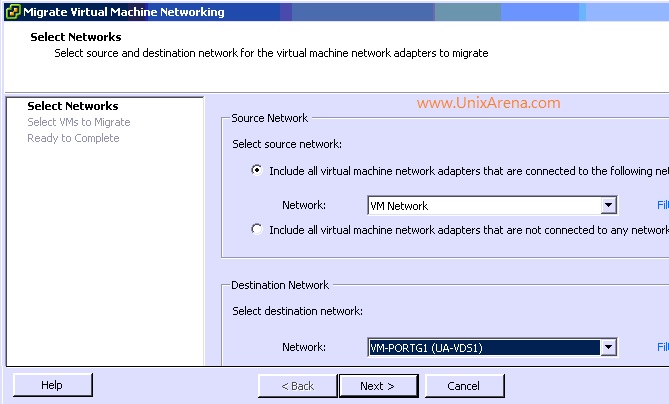Click the Filter link beside source network
Viewport: 669px width, 404px height.
point(663,205)
